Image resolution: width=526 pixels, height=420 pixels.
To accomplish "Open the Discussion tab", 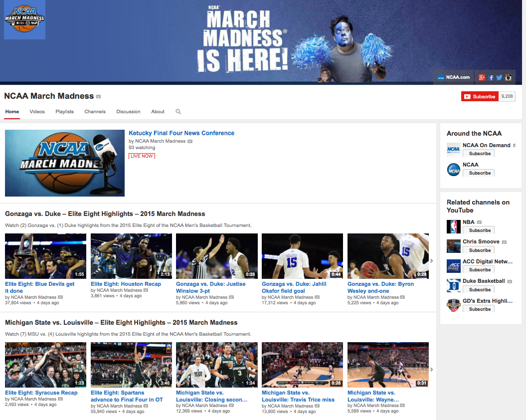I will click(x=128, y=111).
